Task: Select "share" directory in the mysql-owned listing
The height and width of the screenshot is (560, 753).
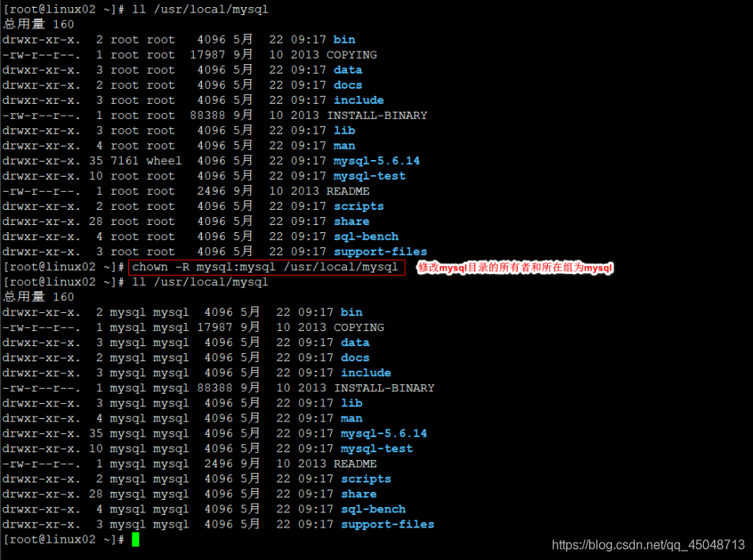Action: pyautogui.click(x=359, y=493)
